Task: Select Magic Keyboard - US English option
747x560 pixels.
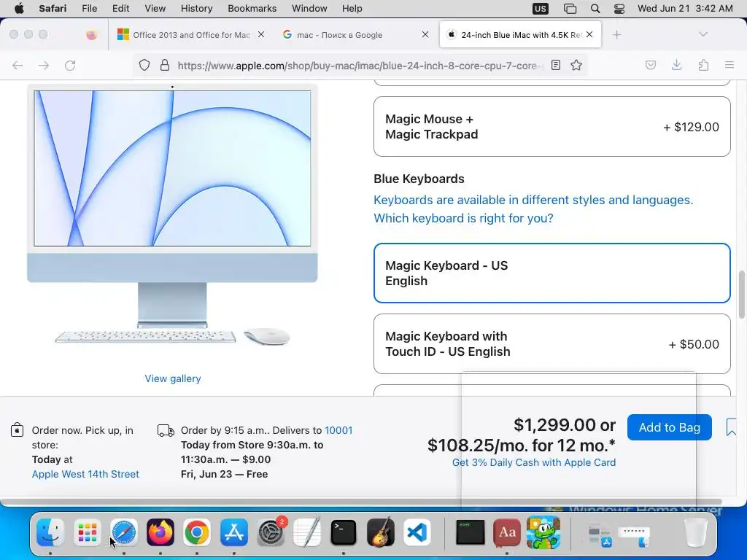Action: (x=551, y=273)
